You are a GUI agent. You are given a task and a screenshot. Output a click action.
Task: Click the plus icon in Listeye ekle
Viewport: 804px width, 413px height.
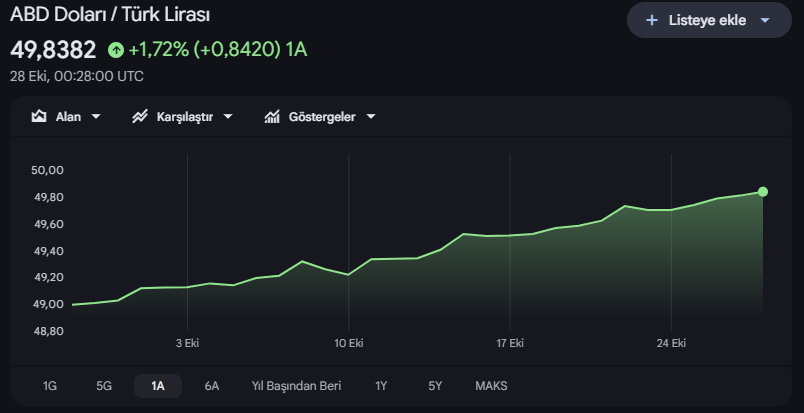coord(652,21)
